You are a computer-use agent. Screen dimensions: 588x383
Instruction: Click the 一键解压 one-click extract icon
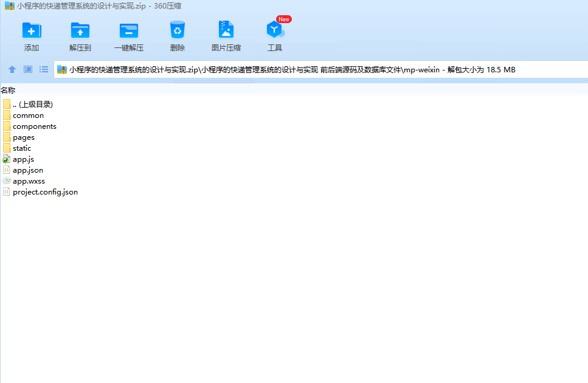(x=129, y=30)
